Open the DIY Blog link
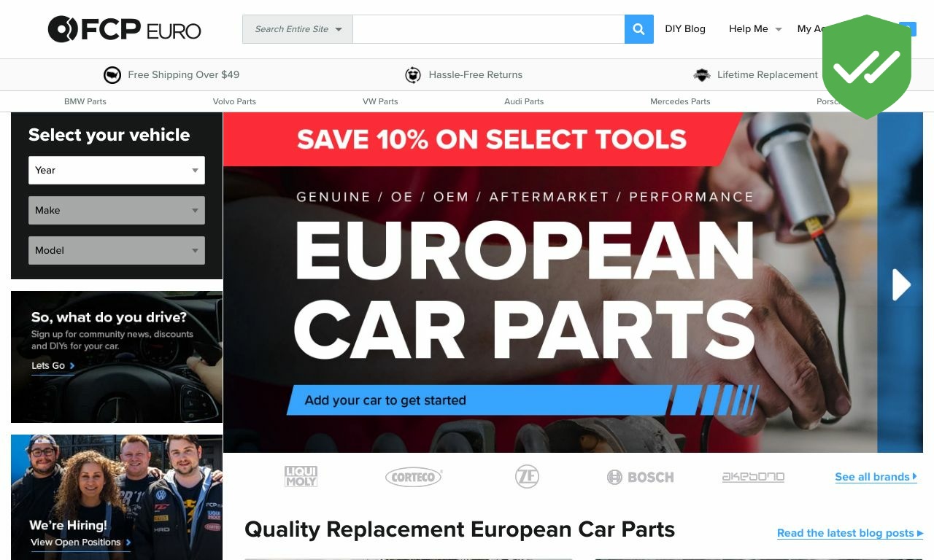The image size is (934, 560). [685, 29]
